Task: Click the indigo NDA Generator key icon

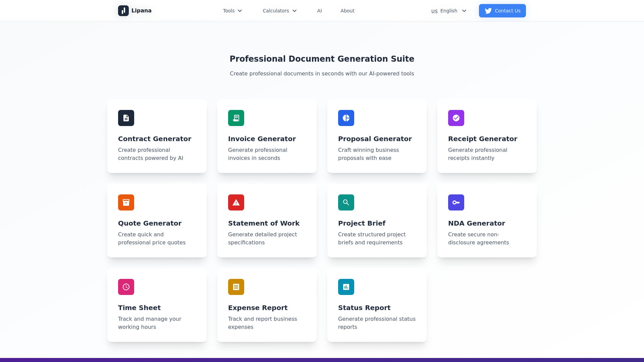Action: click(456, 202)
